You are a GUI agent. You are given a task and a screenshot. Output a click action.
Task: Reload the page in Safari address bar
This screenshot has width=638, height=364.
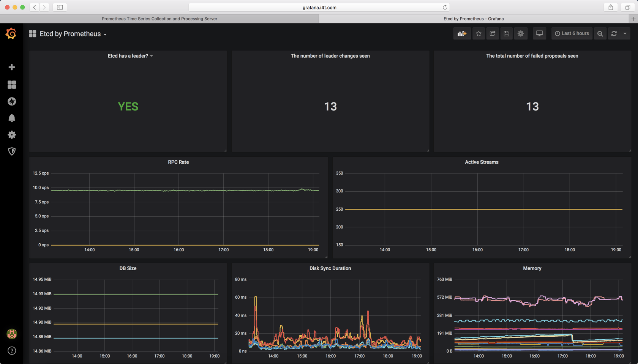coord(445,7)
